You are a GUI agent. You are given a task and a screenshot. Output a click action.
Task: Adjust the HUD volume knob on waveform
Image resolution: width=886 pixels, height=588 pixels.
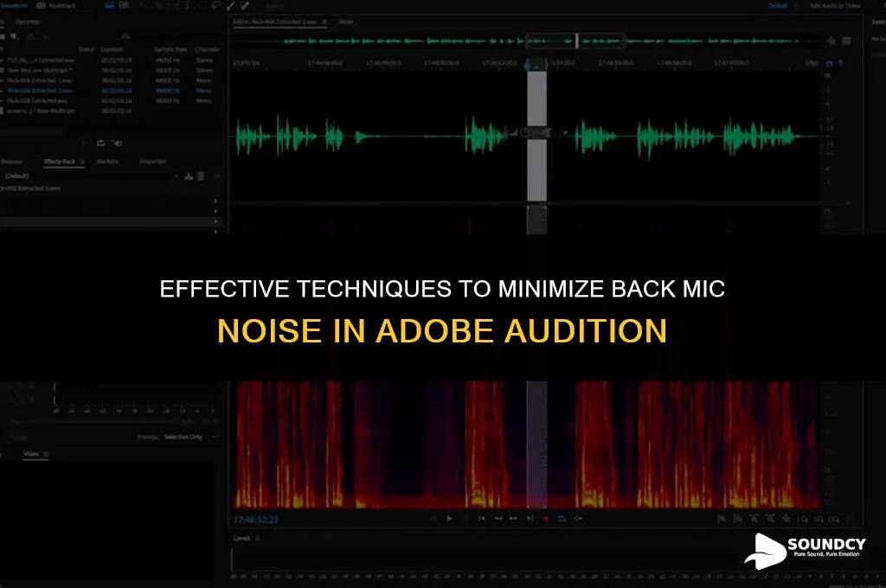click(x=524, y=133)
